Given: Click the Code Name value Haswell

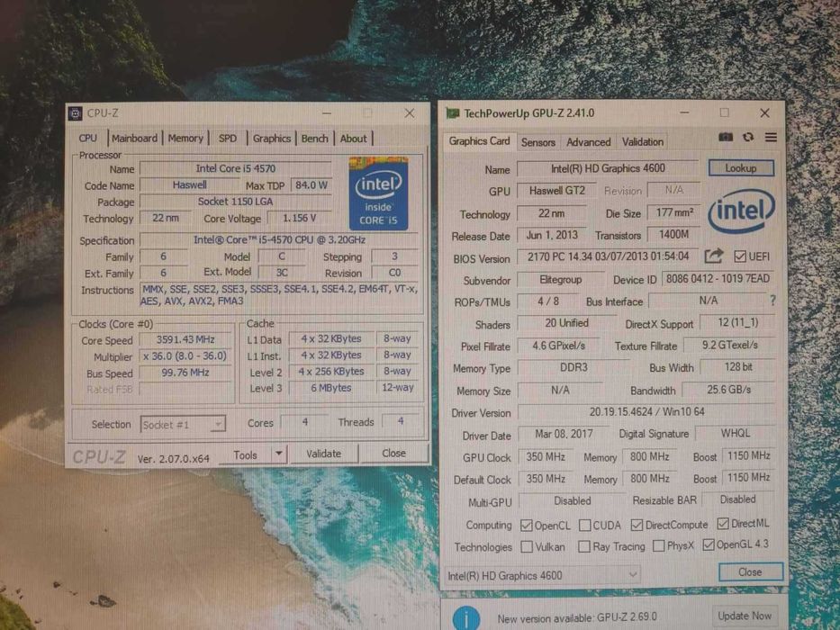Looking at the screenshot, I should (190, 184).
